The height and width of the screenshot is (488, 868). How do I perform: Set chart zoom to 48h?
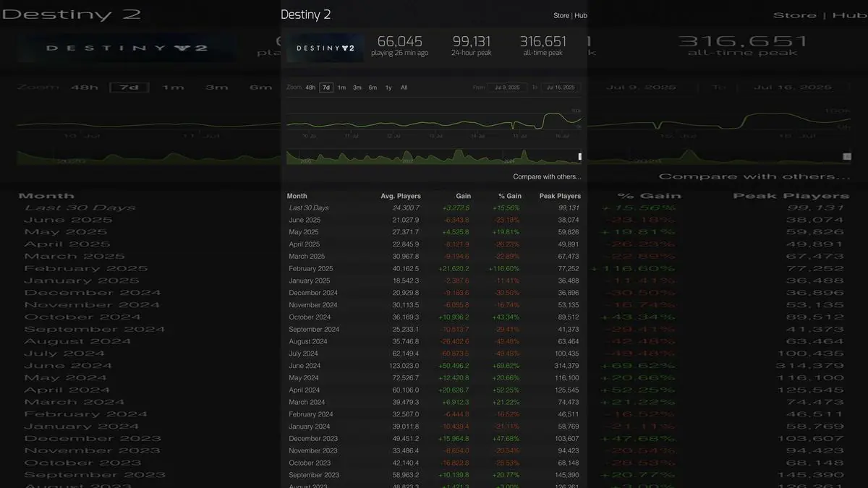click(310, 87)
